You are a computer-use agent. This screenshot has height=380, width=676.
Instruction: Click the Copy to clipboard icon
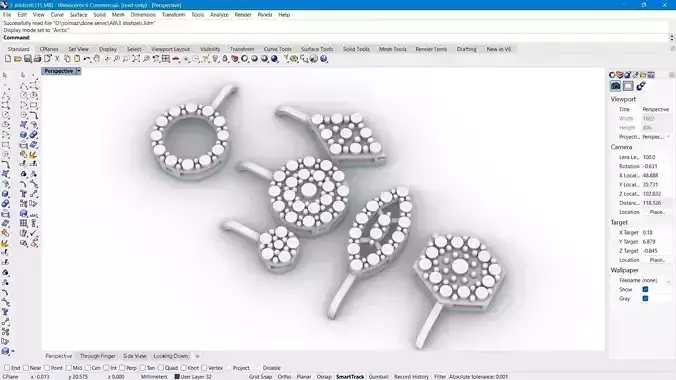click(x=67, y=59)
